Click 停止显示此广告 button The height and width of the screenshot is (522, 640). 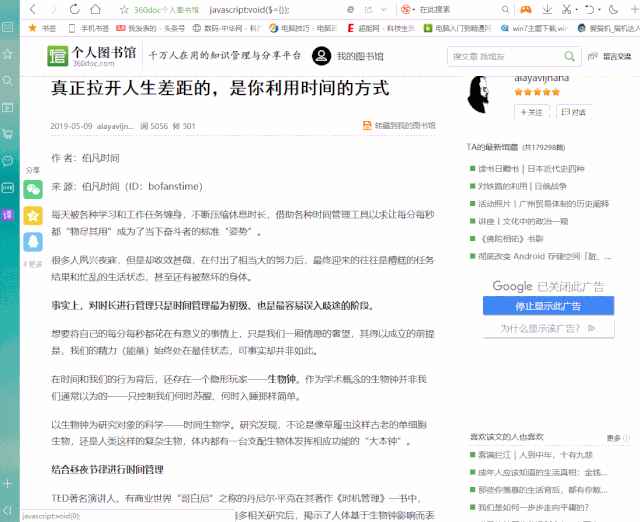[x=548, y=306]
